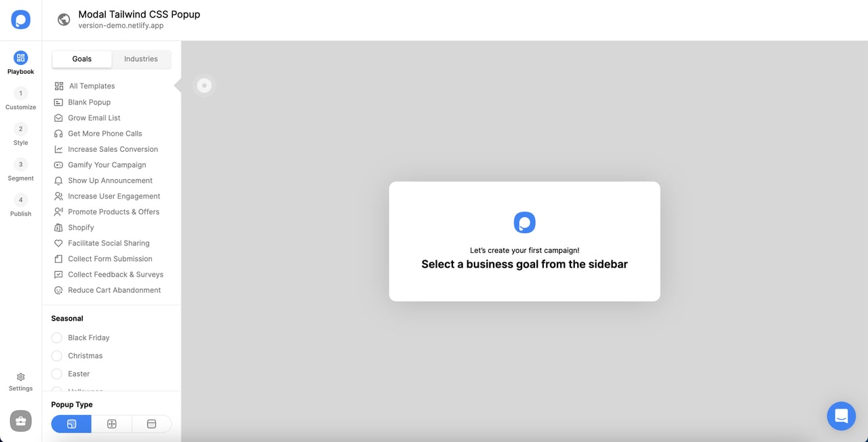Click the pulsing hint dot near All Templates
Image resolution: width=868 pixels, height=442 pixels.
[x=204, y=85]
